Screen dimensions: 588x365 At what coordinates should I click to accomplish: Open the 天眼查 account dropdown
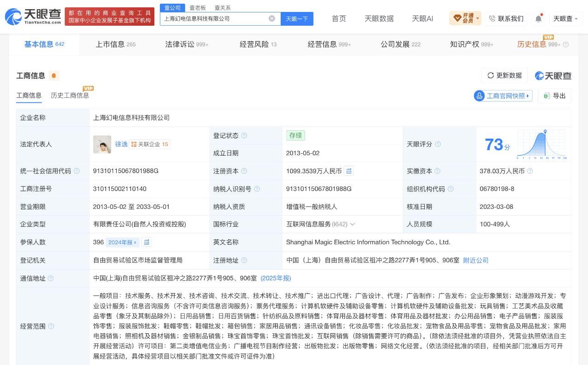click(x=565, y=18)
